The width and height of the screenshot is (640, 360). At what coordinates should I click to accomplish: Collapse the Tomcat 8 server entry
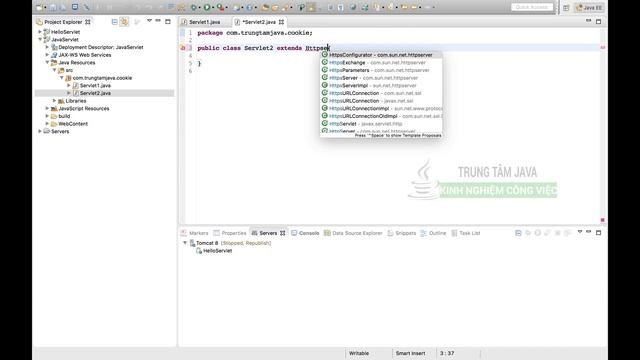pos(185,243)
